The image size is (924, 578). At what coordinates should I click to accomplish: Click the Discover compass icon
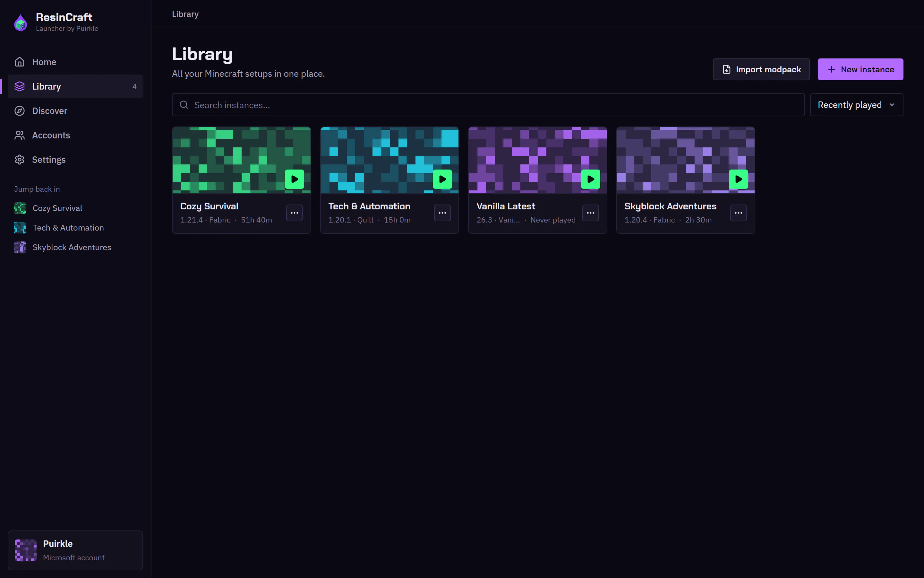point(20,111)
